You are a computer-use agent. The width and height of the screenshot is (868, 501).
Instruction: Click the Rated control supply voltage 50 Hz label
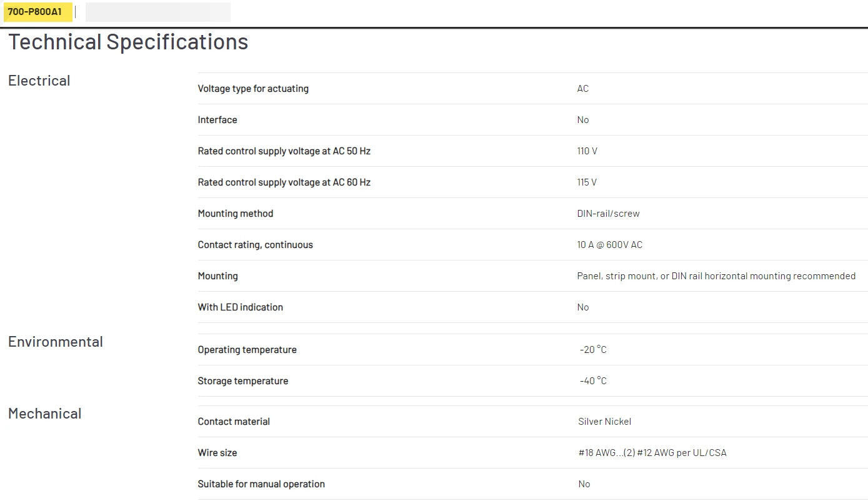coord(284,151)
